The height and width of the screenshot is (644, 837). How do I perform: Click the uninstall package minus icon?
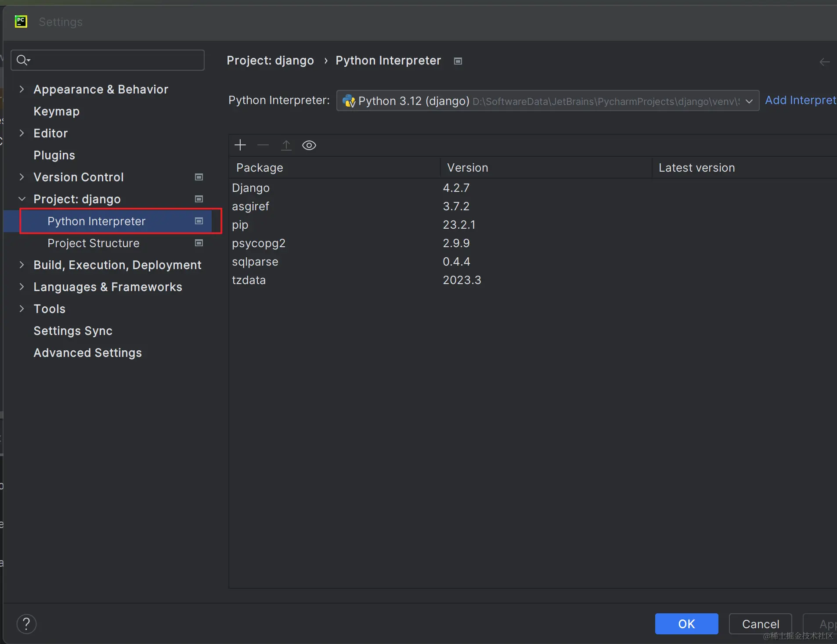point(263,145)
